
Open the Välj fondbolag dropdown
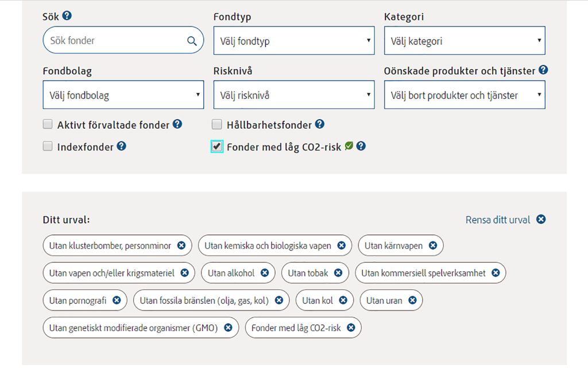pyautogui.click(x=123, y=95)
